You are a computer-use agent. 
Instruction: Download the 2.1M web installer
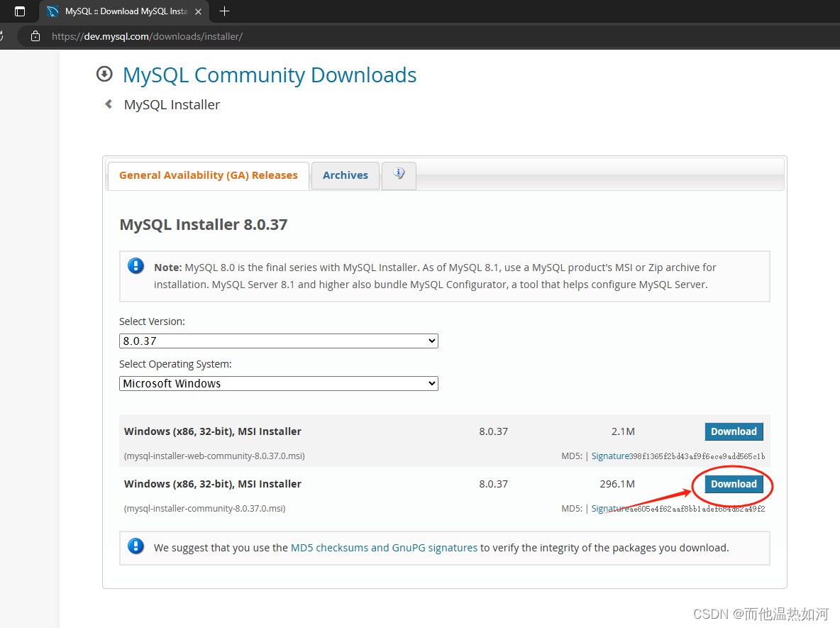point(734,431)
